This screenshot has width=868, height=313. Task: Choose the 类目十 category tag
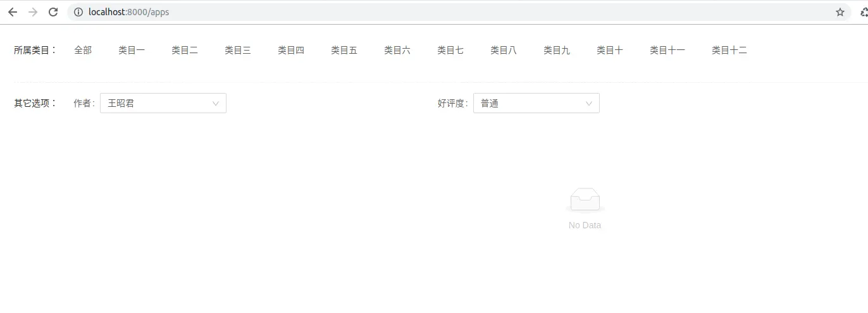point(610,50)
